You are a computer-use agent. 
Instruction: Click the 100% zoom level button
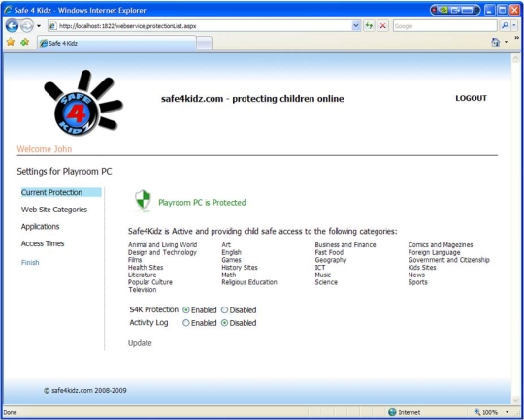tap(486, 412)
